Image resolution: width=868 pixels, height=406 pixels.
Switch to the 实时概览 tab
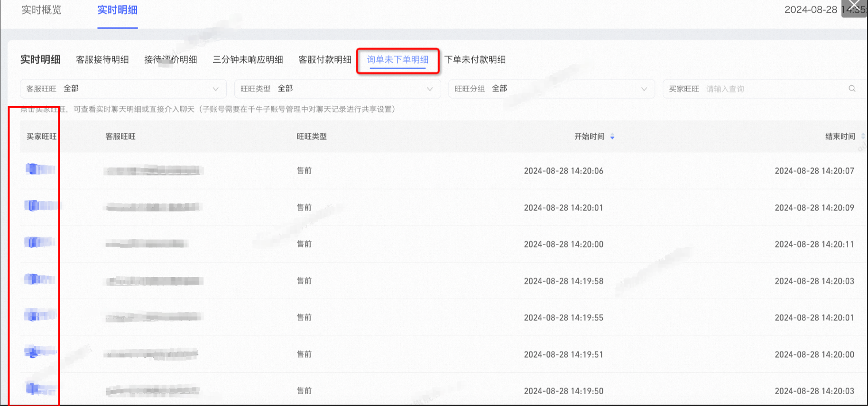[x=42, y=10]
